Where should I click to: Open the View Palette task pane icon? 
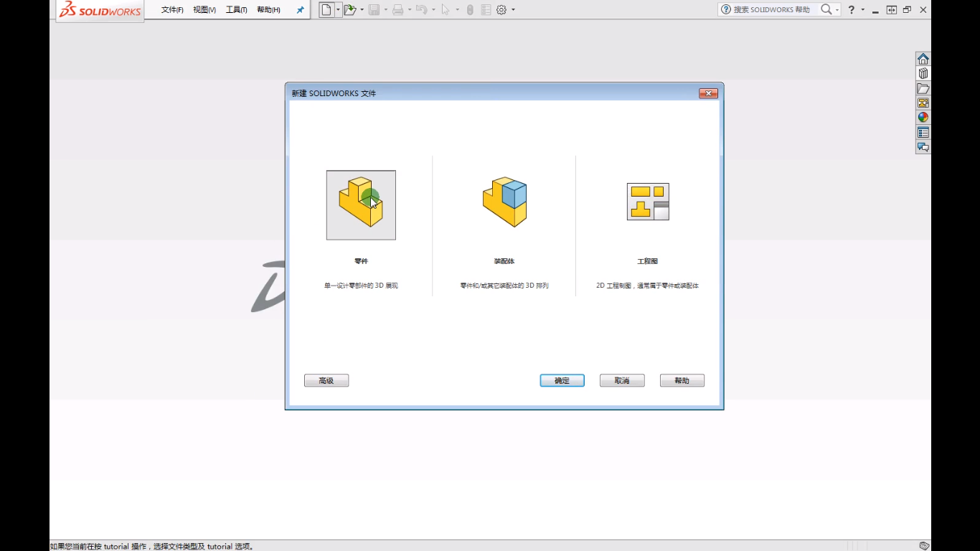(x=923, y=103)
